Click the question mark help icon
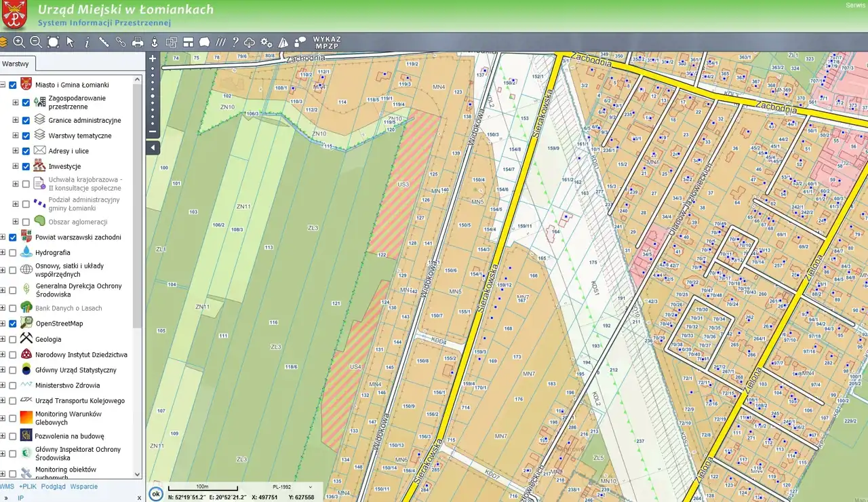868x502 pixels. pos(235,42)
